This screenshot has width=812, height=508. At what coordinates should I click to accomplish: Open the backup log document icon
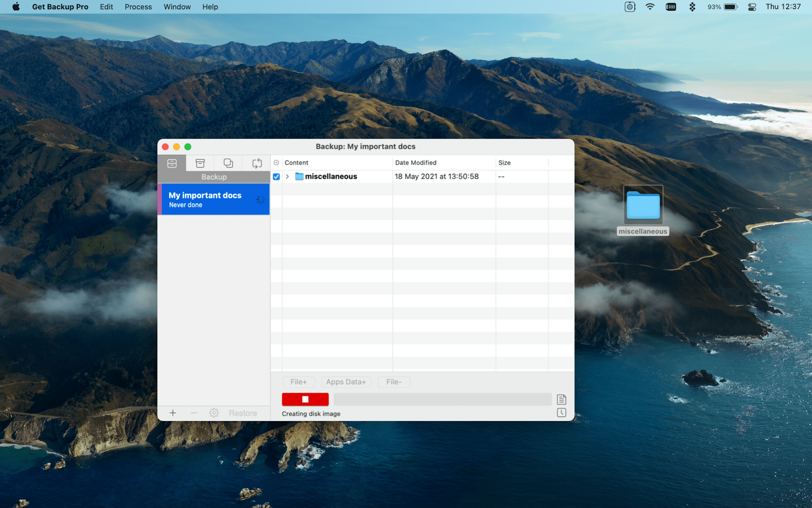[561, 399]
